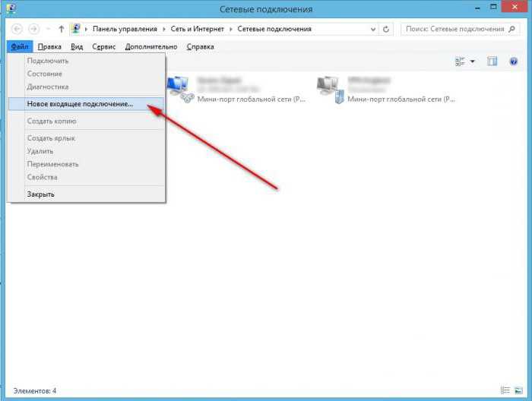This screenshot has width=532, height=401.
Task: Select the second network connection with server icon
Action: (331, 90)
